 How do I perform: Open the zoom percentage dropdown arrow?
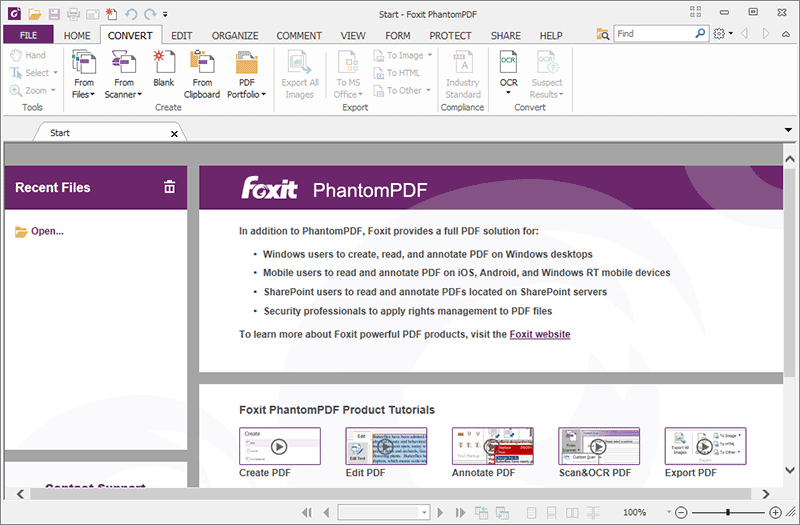click(668, 512)
